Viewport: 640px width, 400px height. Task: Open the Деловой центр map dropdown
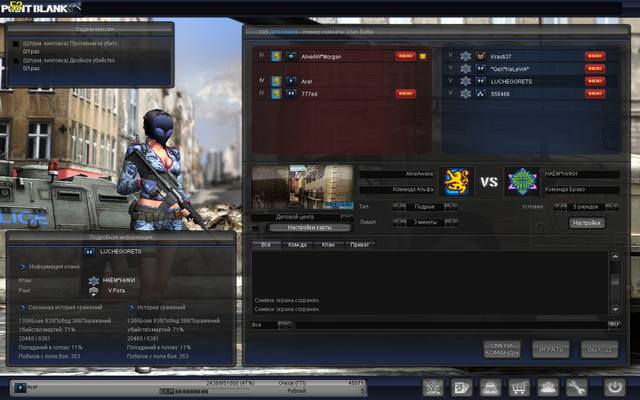point(346,217)
